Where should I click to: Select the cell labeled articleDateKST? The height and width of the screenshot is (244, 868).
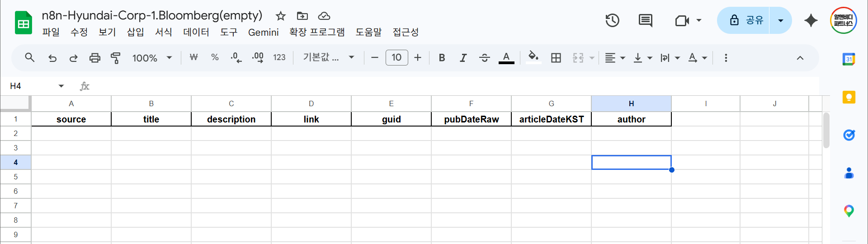click(551, 119)
